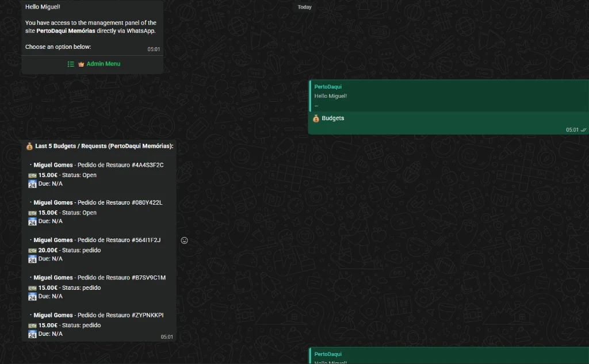The height and width of the screenshot is (364, 589).
Task: Click the list icon beside Admin Menu
Action: [x=71, y=64]
